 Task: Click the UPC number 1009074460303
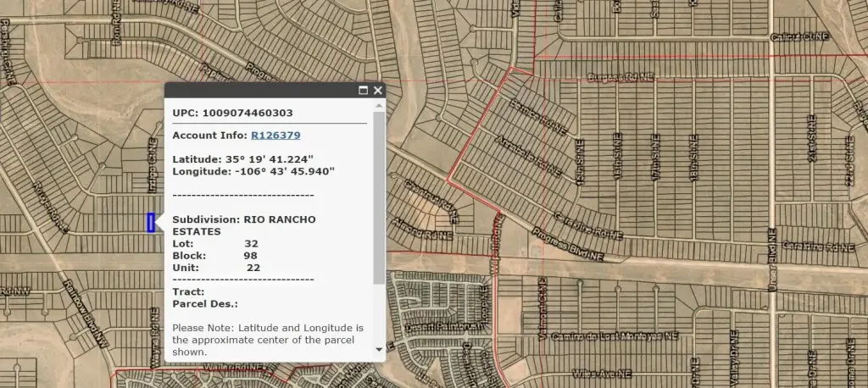pos(248,113)
